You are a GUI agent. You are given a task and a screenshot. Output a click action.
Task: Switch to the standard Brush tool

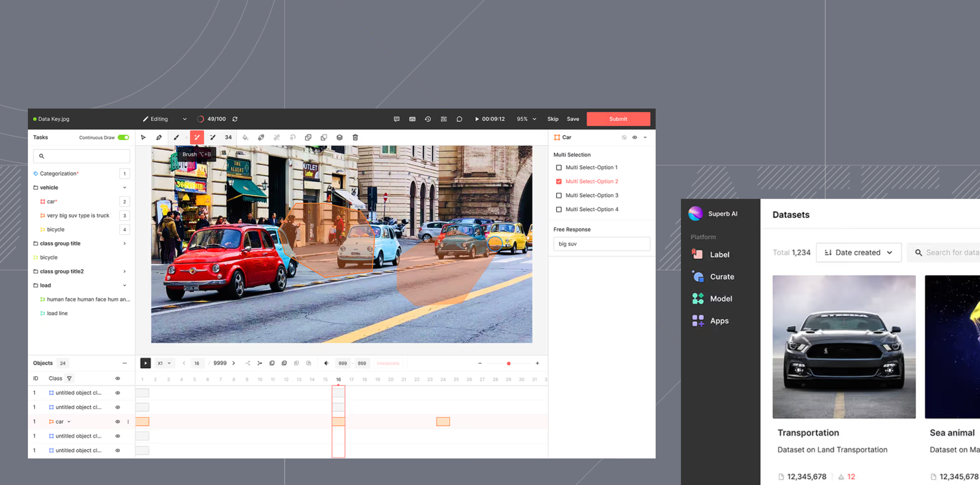177,137
